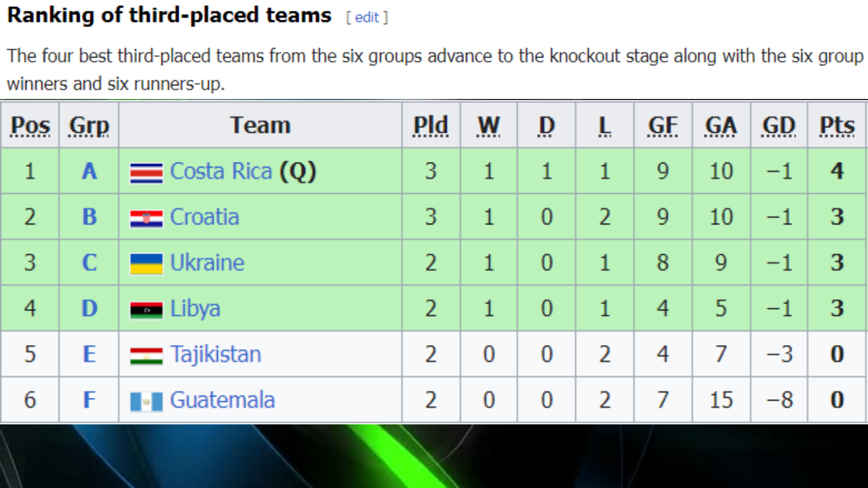The width and height of the screenshot is (868, 488).
Task: Open the Tajikistan team link
Action: tap(216, 354)
